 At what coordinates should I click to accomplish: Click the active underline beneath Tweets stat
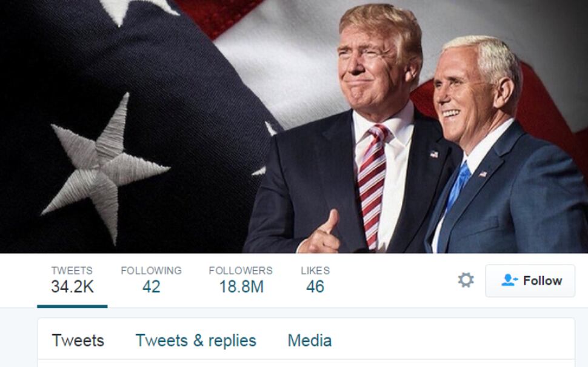tap(72, 306)
